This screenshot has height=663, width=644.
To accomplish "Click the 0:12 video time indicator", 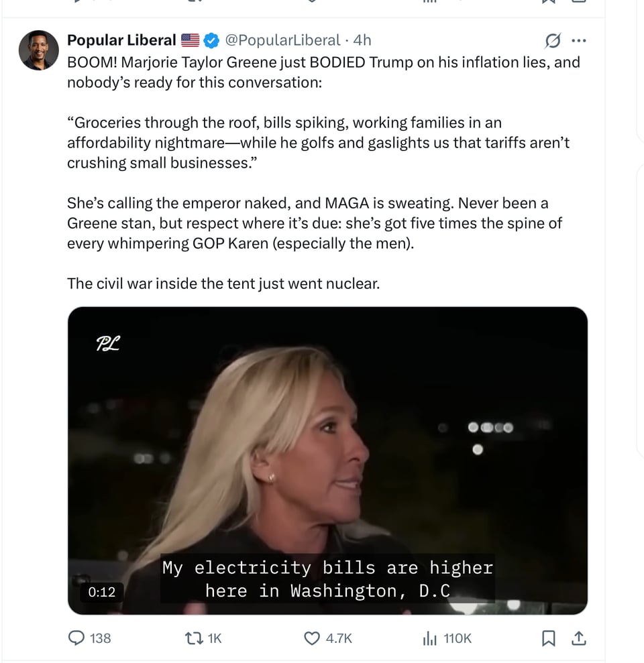I will (102, 592).
